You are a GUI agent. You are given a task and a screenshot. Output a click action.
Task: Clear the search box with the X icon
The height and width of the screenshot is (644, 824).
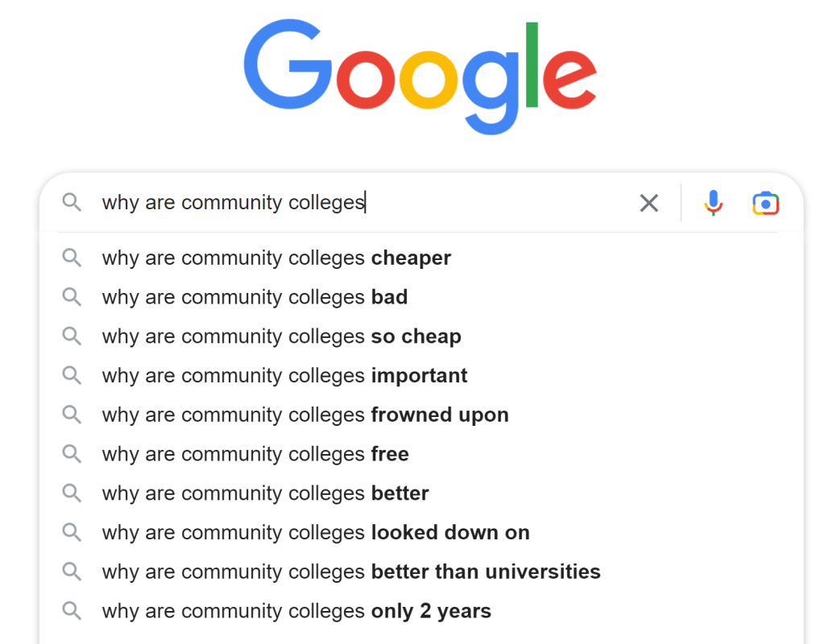click(x=648, y=203)
